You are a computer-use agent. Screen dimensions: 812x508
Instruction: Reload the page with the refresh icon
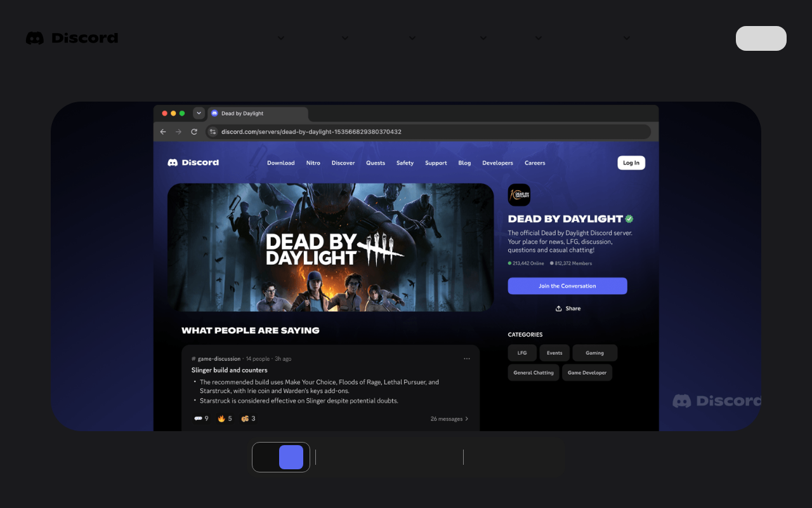[194, 131]
